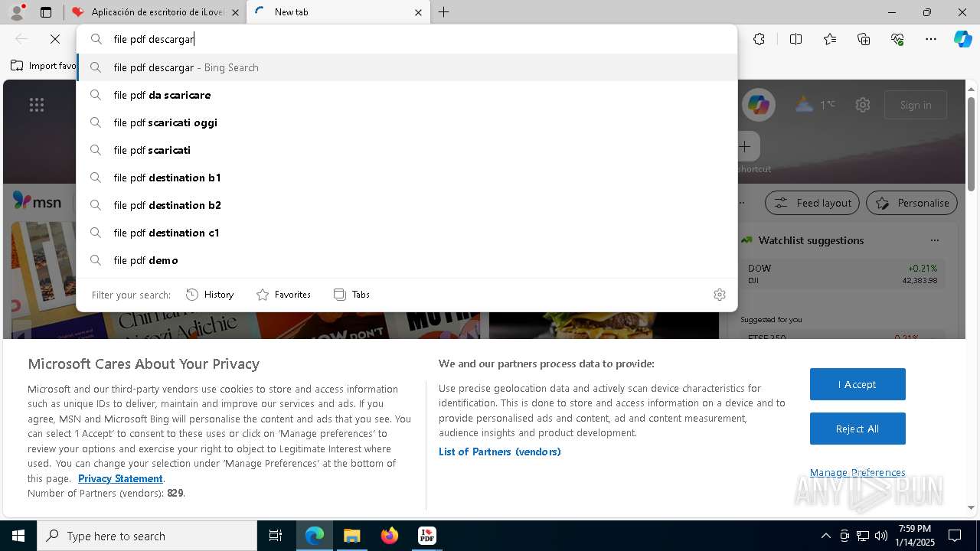The height and width of the screenshot is (551, 980).
Task: Close the New tab tab
Action: [x=418, y=12]
